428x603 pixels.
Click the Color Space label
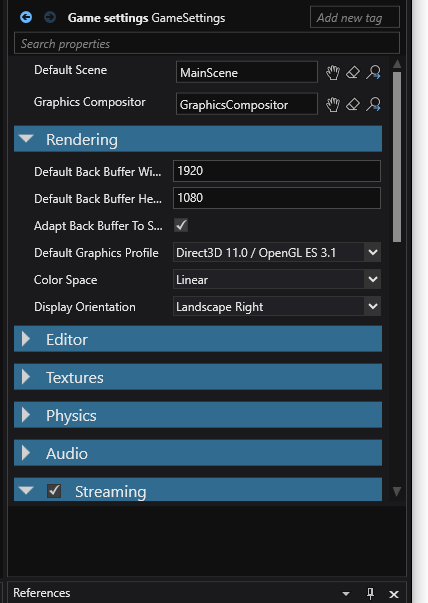pos(65,280)
